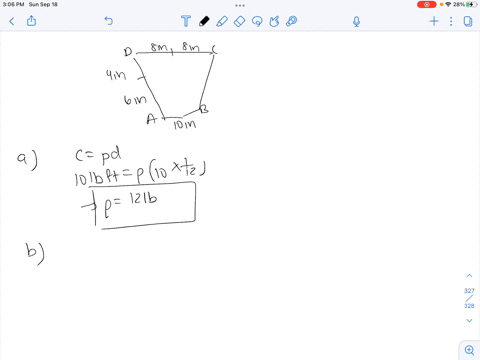The image size is (480, 360).
Task: Open the zoom magnifier button
Action: coord(469,350)
